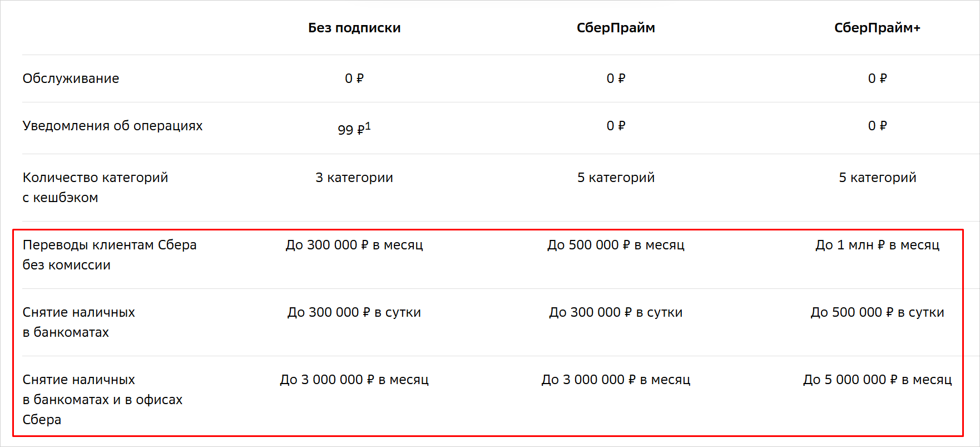Click "До 300 000 ₽ в сутки" under Без подписки
980x447 pixels.
[354, 312]
